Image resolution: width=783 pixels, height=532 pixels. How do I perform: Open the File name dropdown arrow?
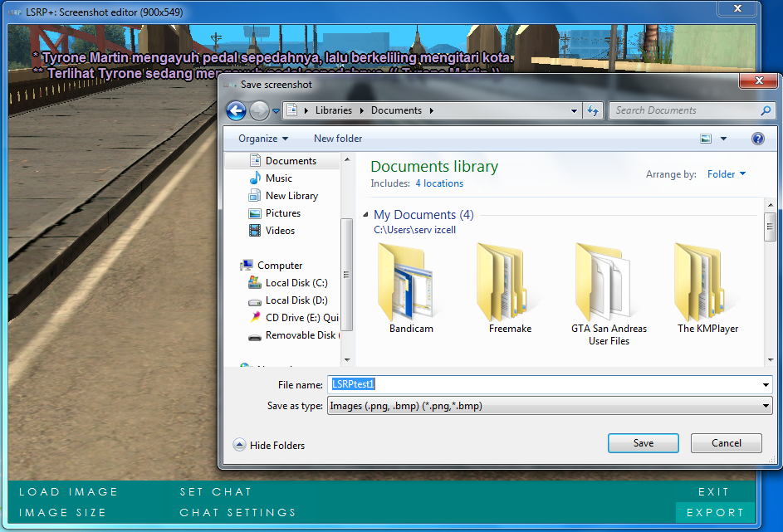point(766,385)
